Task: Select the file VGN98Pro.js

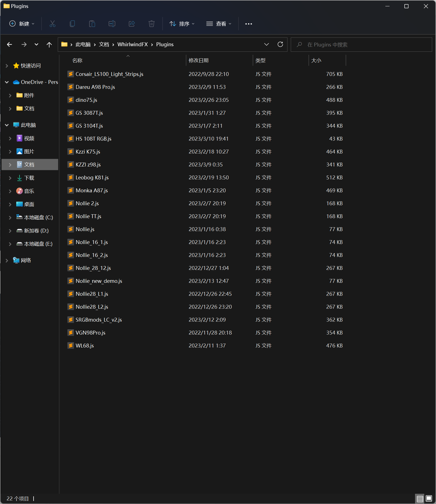Action: pyautogui.click(x=91, y=333)
